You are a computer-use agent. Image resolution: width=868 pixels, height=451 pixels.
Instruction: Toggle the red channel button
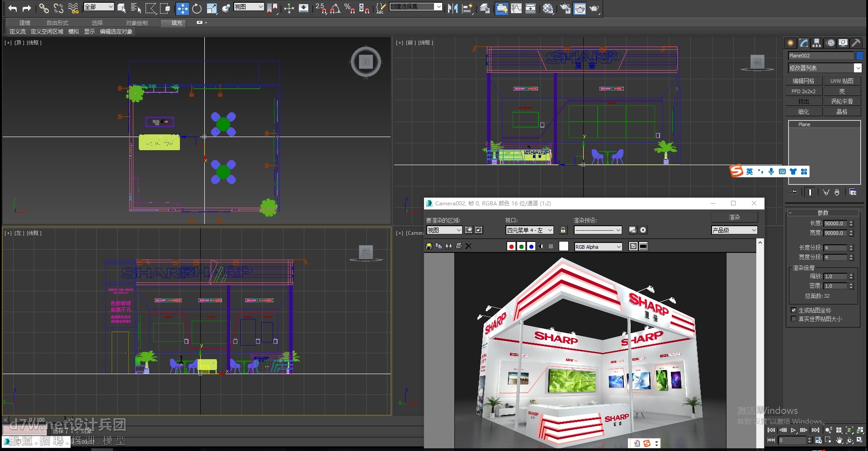point(511,247)
